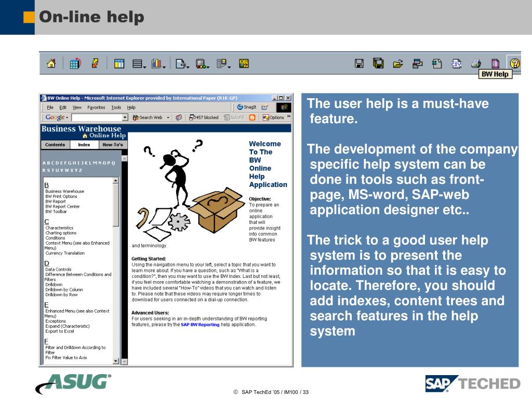The height and width of the screenshot is (399, 532).
Task: Open the Fix Filter Value to Axis entry
Action: 66,357
